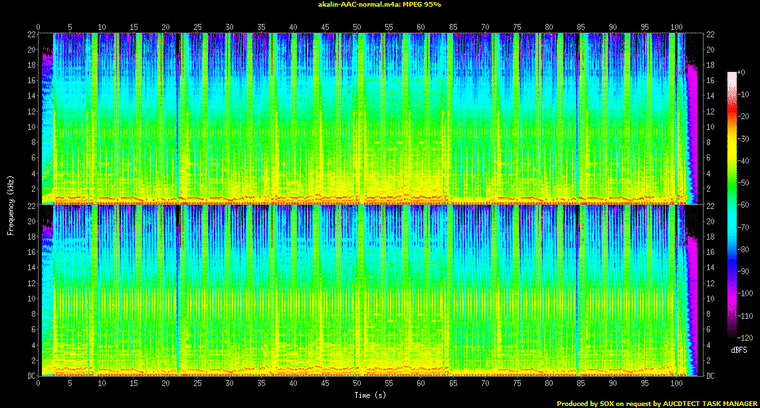Select the 50 mark on the top time axis
Image resolution: width=760 pixels, height=408 pixels.
tap(356, 26)
